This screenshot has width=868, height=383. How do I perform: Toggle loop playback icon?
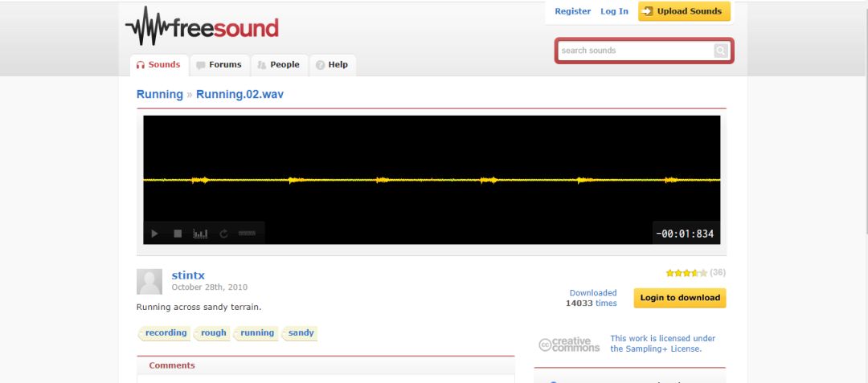pos(223,234)
